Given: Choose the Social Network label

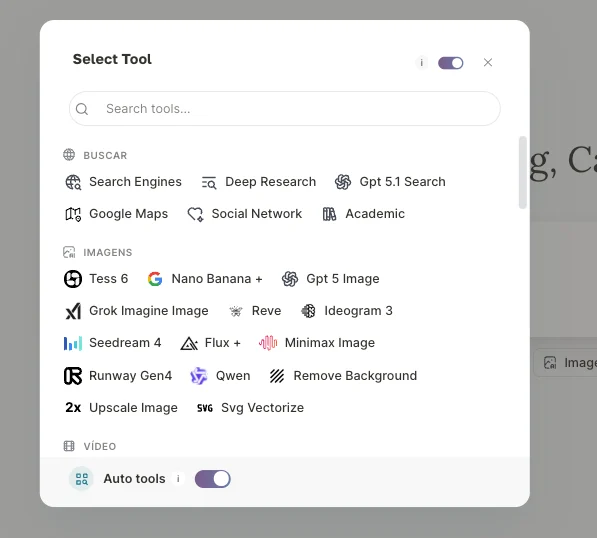Looking at the screenshot, I should 257,214.
